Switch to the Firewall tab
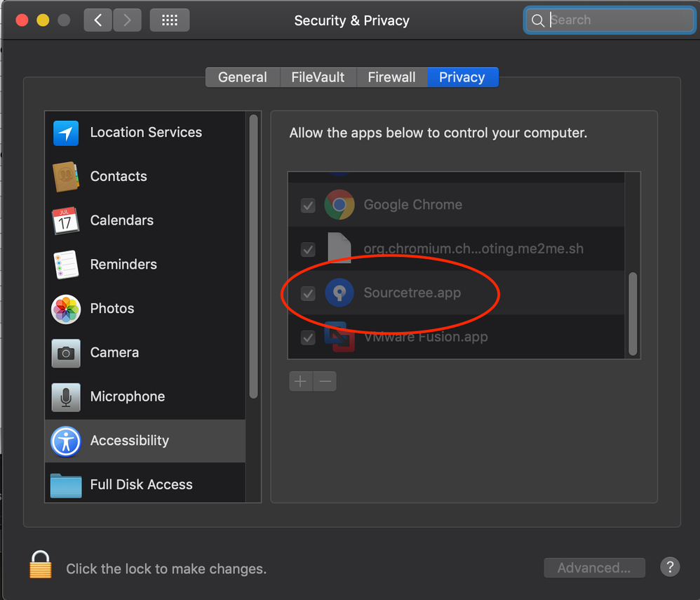 point(392,77)
